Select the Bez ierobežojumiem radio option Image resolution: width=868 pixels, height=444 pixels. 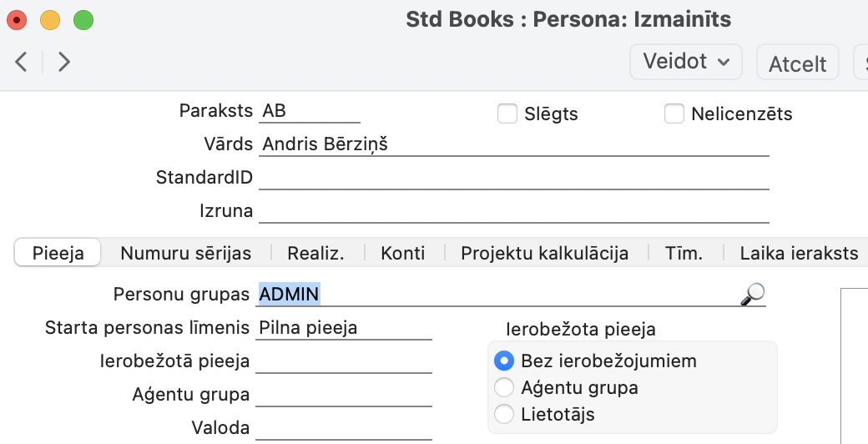503,361
